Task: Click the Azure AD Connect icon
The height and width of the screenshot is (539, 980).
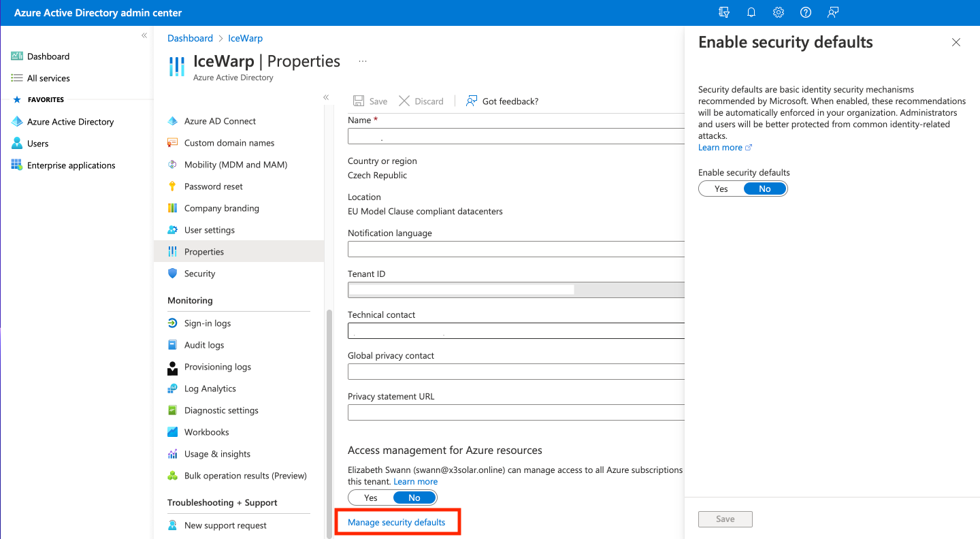Action: coord(172,121)
